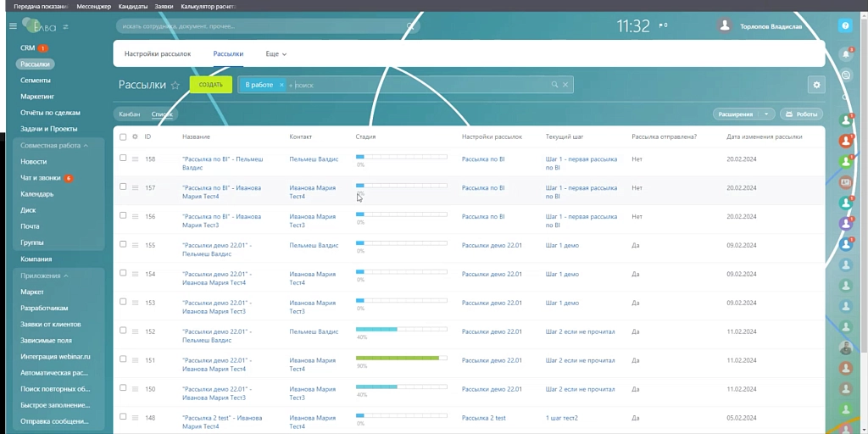Open row actions menu for ID 153
Viewport: 868px width, 434px height.
135,303
